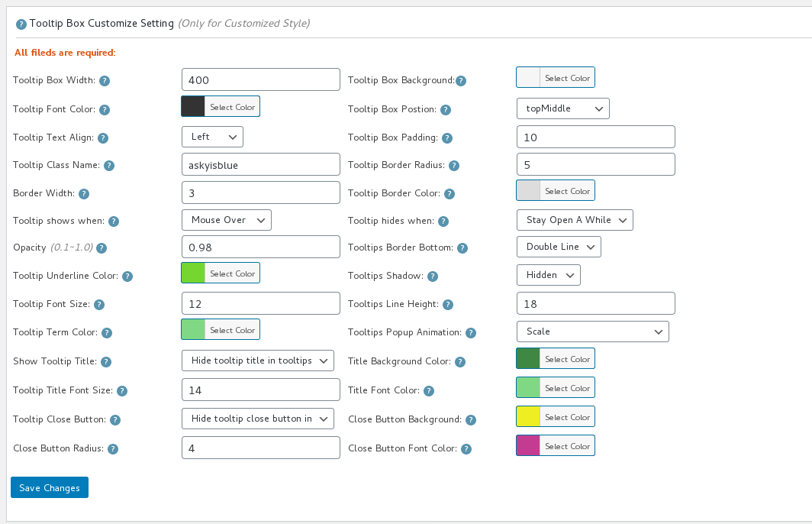Expand the Tooltip hides when dropdown

(x=575, y=220)
